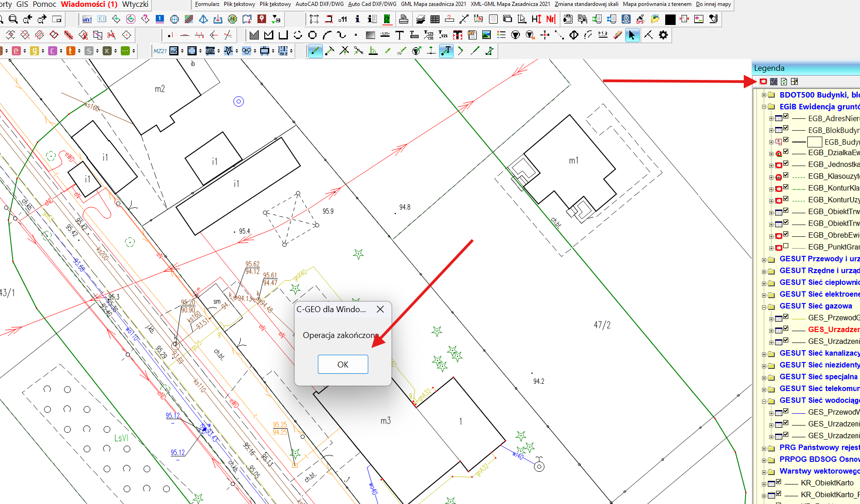This screenshot has height=504, width=860.
Task: Open the Wiadomości (1) menu
Action: click(89, 4)
